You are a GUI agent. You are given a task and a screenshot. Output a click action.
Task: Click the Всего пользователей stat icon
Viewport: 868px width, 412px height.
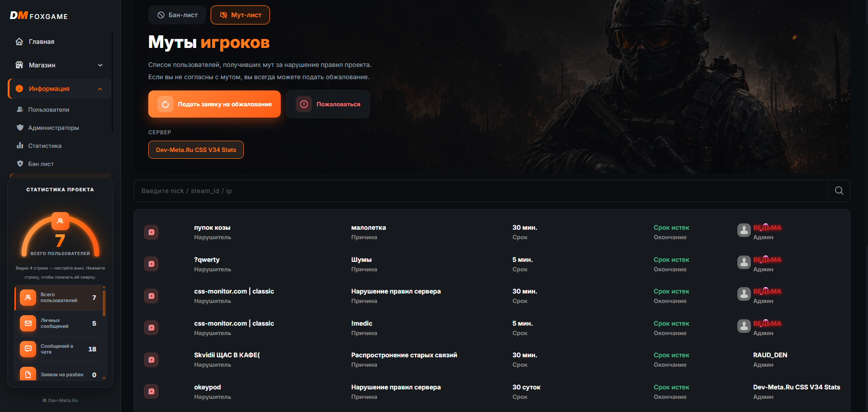pos(28,298)
